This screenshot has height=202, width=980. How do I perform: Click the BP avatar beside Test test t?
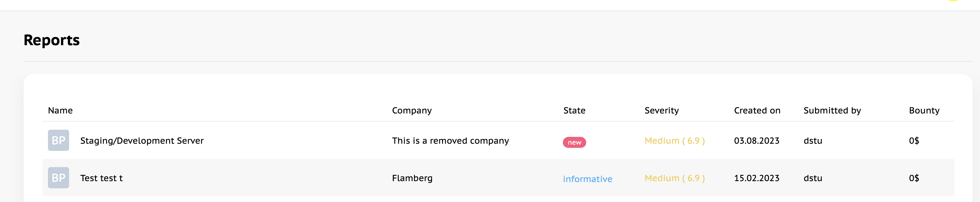point(58,178)
